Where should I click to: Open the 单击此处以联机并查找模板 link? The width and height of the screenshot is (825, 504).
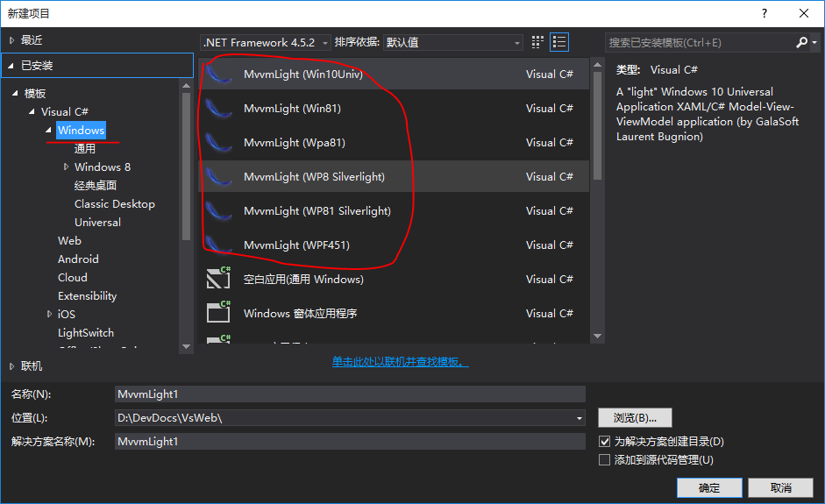400,362
